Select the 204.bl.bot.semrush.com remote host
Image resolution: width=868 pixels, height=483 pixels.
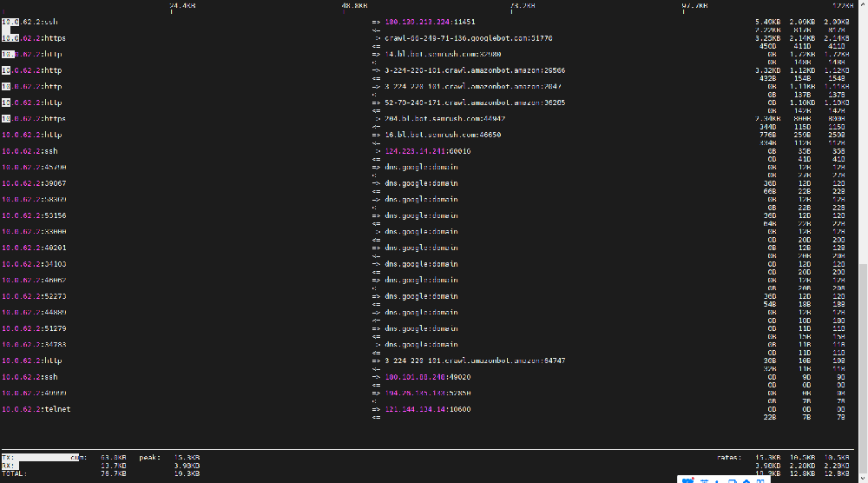click(445, 118)
